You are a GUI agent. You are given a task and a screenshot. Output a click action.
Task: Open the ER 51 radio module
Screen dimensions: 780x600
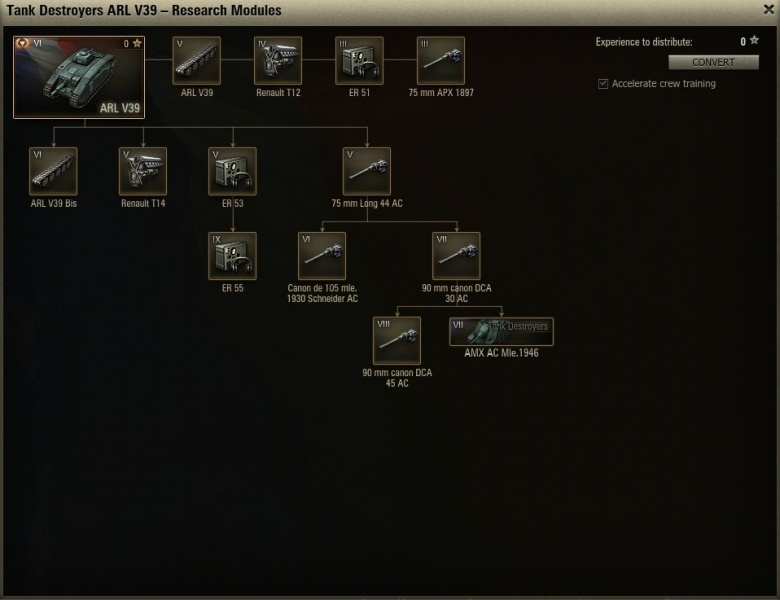pos(359,60)
